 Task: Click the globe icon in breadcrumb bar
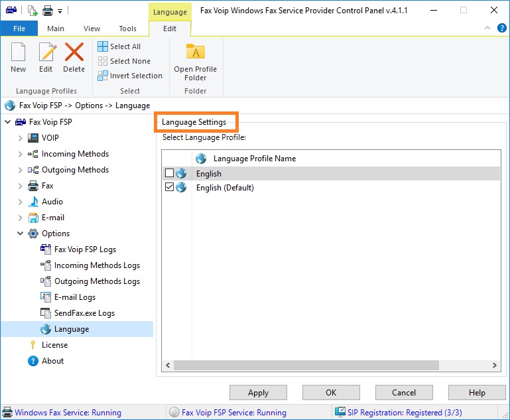10,105
